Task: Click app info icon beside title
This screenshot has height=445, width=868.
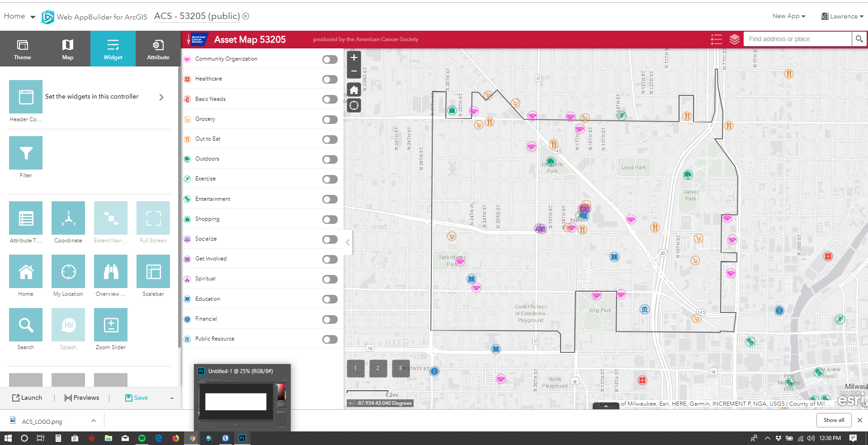Action: point(246,16)
